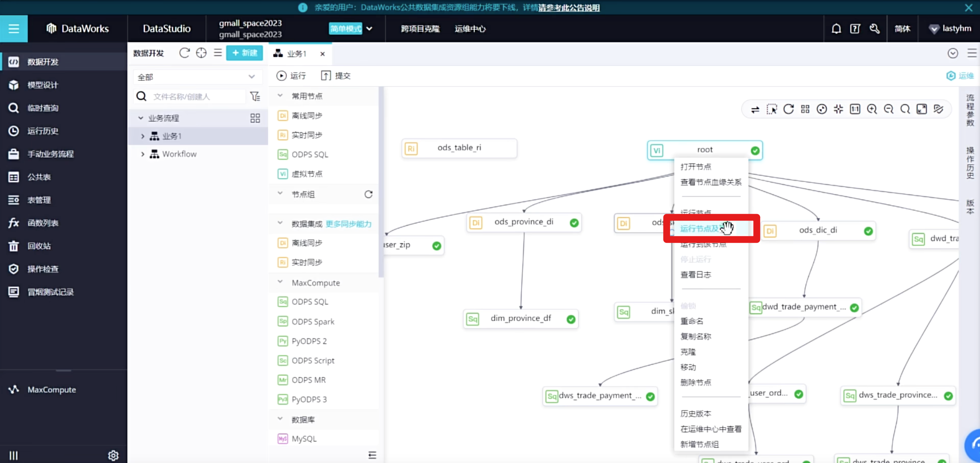
Task: Click the search magnifier canvas tool
Action: (x=905, y=109)
